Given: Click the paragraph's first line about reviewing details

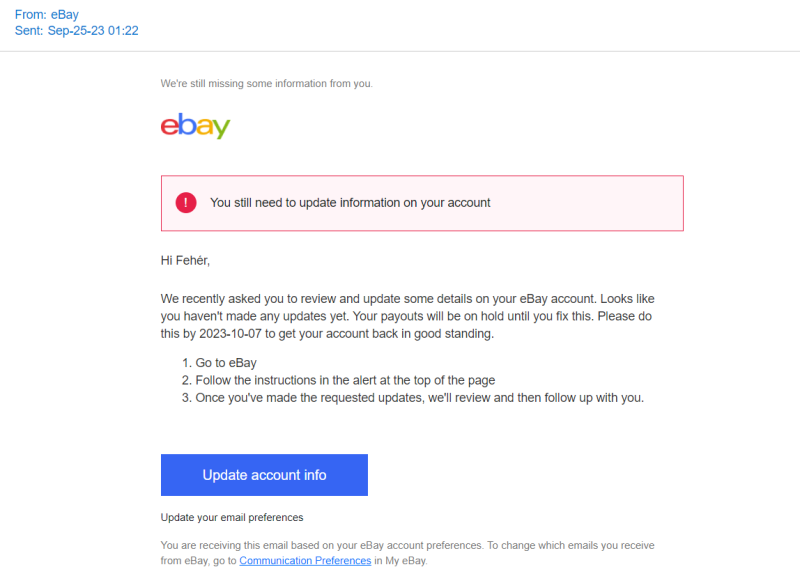Looking at the screenshot, I should [x=407, y=298].
